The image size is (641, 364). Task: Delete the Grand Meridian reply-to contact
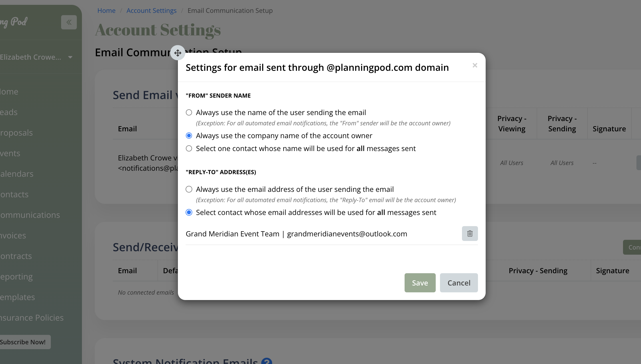pos(470,234)
